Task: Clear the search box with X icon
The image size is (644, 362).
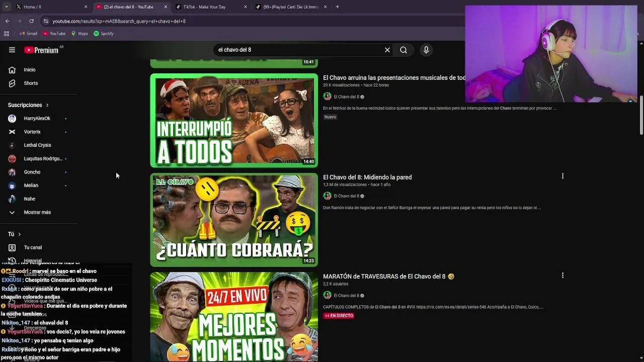Action: (x=387, y=50)
